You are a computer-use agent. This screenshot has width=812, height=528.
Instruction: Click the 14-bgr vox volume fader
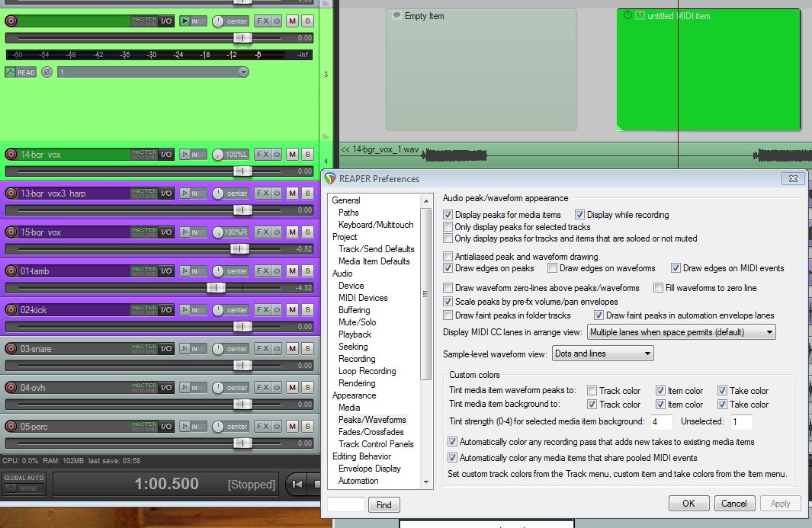coord(242,171)
